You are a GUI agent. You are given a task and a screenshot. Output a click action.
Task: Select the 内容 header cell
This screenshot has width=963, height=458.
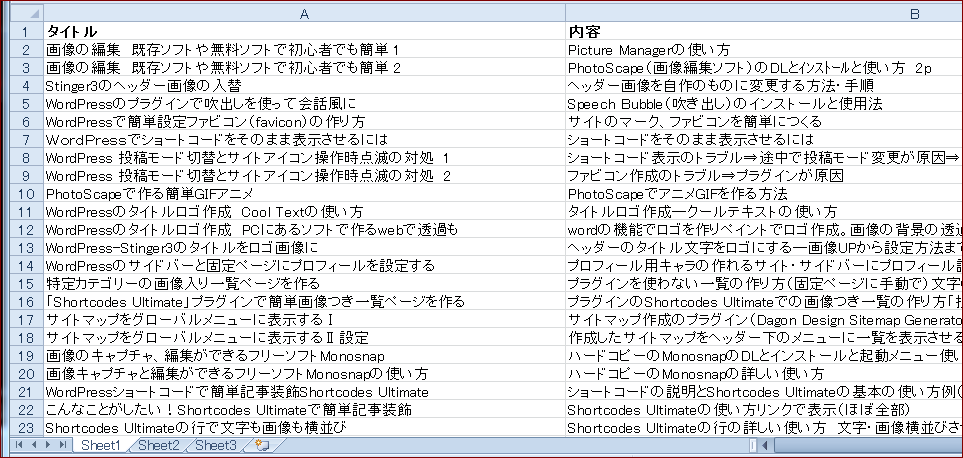point(764,31)
